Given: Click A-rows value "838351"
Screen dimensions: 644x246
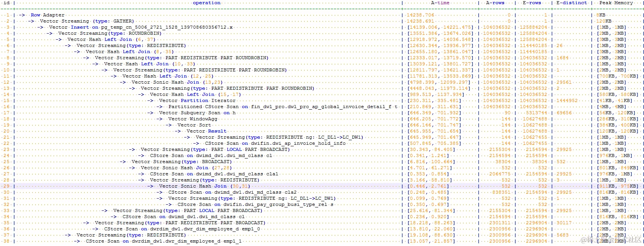Looking at the screenshot, I should click(501, 192).
